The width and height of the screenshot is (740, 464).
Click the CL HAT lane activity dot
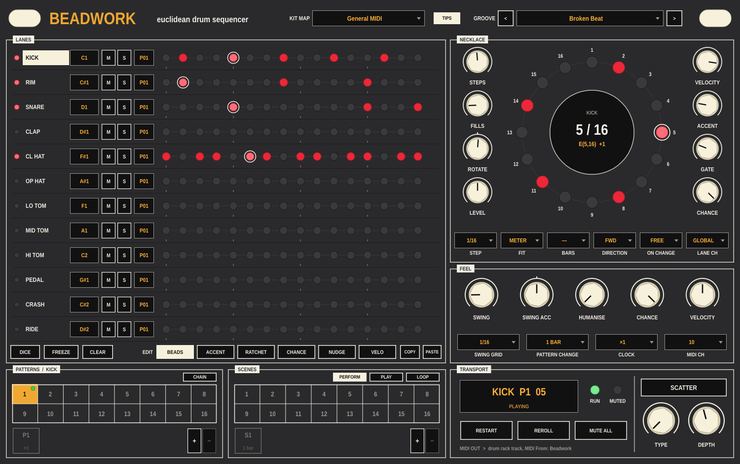17,156
